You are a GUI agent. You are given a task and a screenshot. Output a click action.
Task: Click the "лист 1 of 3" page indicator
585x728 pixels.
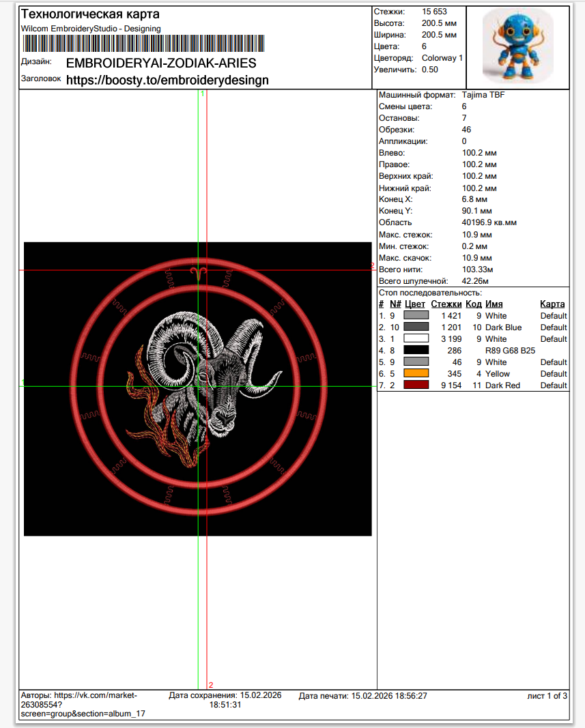547,696
